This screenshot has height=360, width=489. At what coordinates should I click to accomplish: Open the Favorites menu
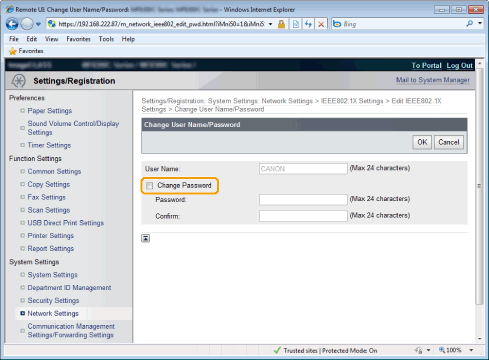(78, 39)
